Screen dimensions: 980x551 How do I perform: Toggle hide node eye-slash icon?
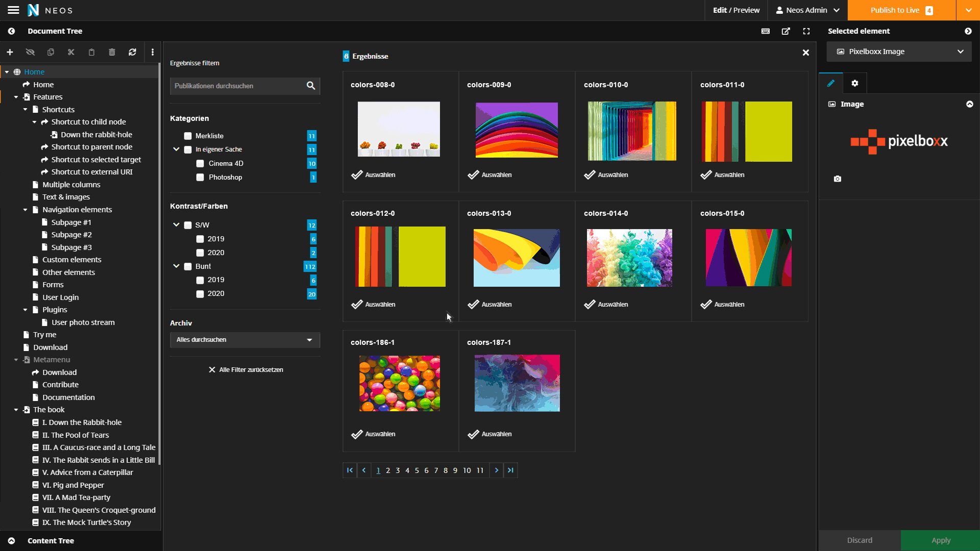point(30,52)
